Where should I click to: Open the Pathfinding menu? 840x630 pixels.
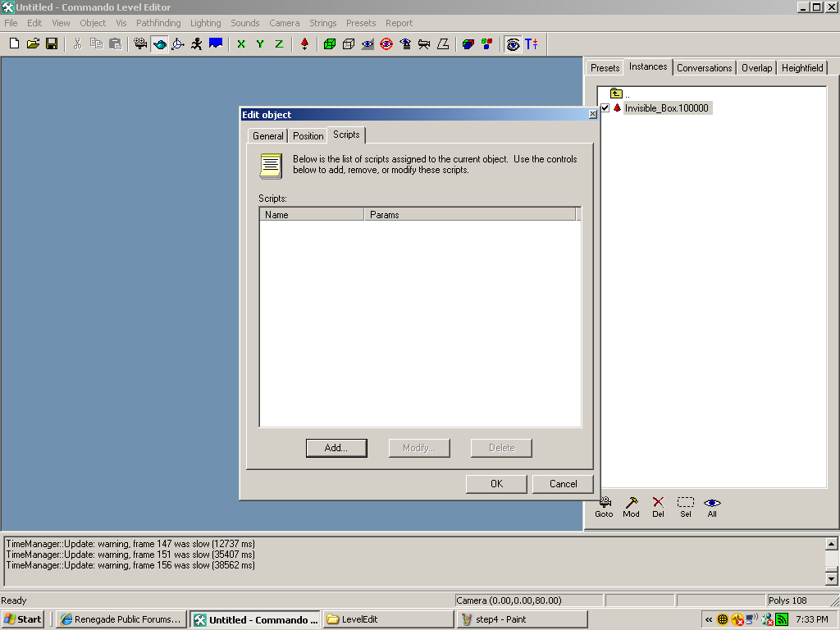tap(158, 23)
